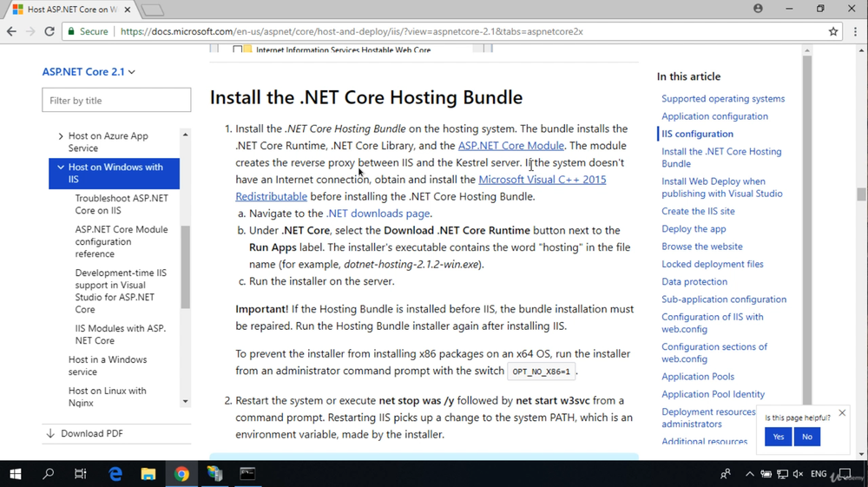Open the command prompt taskbar icon

pos(247,474)
